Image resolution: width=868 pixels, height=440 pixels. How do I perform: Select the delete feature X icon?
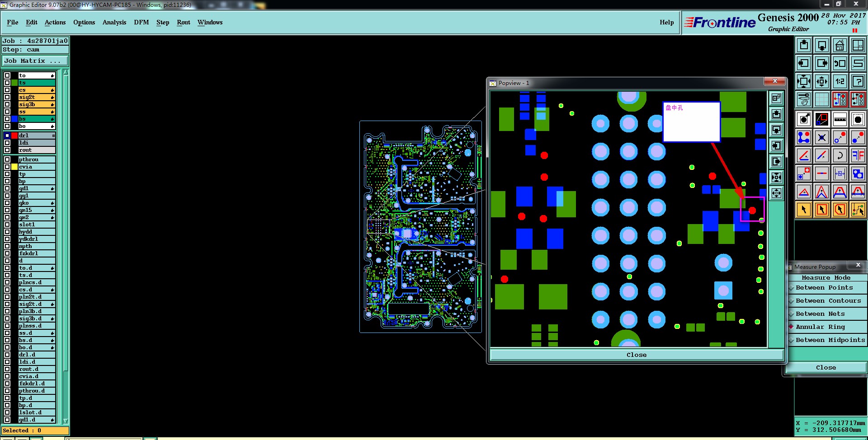coord(822,137)
